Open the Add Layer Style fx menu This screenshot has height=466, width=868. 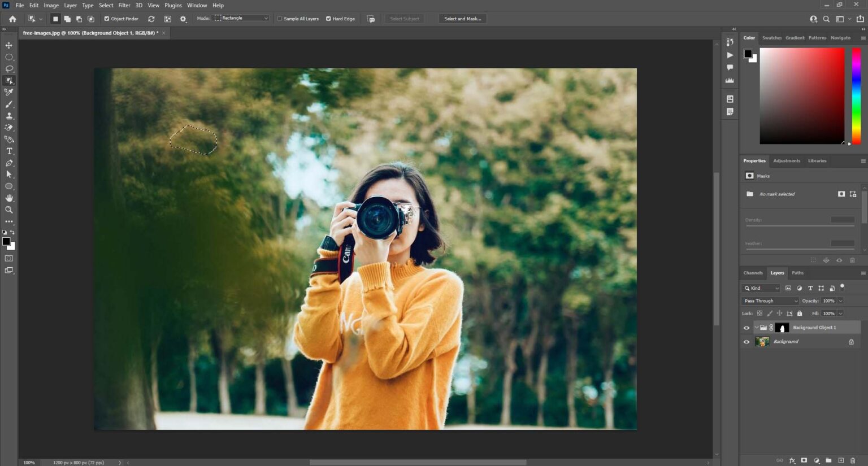[792, 460]
